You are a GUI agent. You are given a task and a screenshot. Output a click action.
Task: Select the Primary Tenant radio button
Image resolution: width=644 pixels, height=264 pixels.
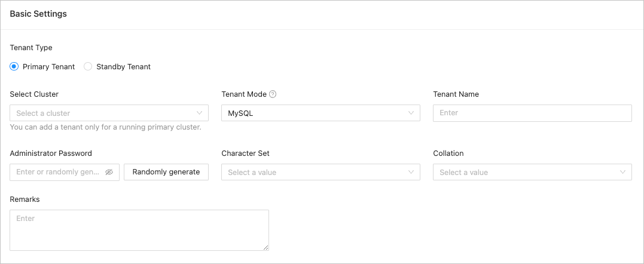click(14, 67)
